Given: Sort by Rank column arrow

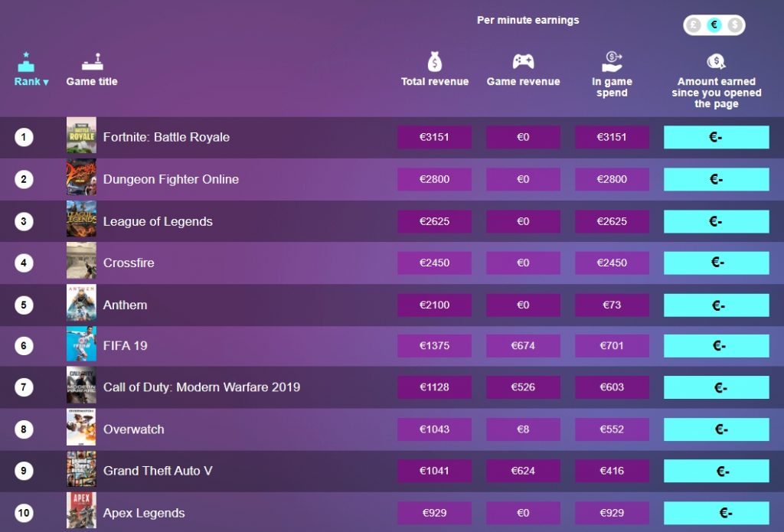Looking at the screenshot, I should pyautogui.click(x=46, y=83).
